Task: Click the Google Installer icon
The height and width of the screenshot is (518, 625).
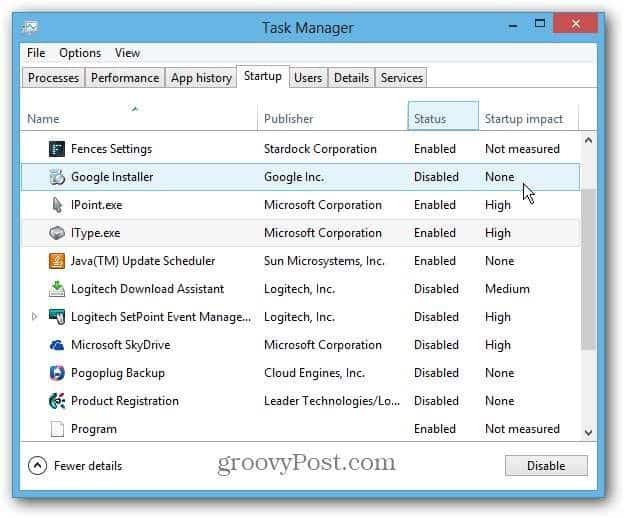Action: point(57,177)
